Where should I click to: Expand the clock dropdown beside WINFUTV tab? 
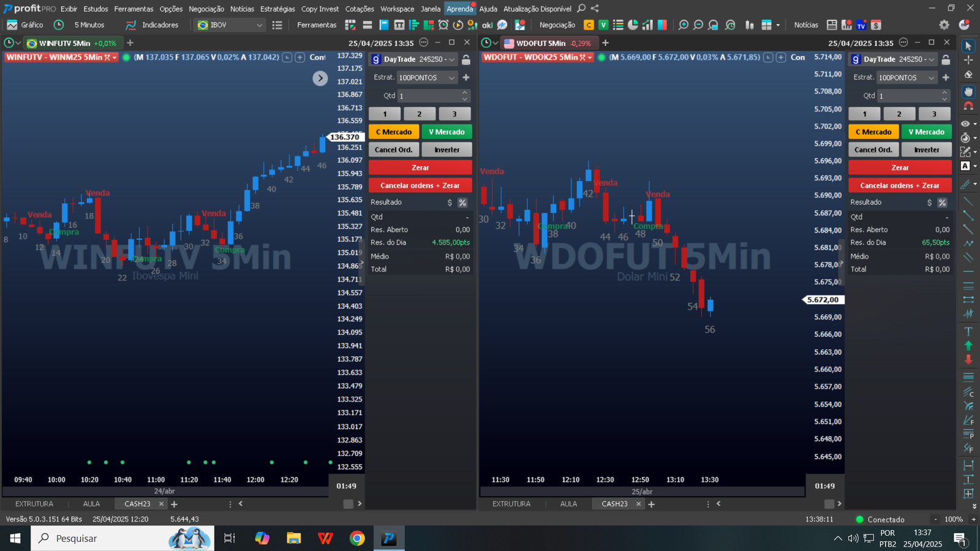point(18,43)
